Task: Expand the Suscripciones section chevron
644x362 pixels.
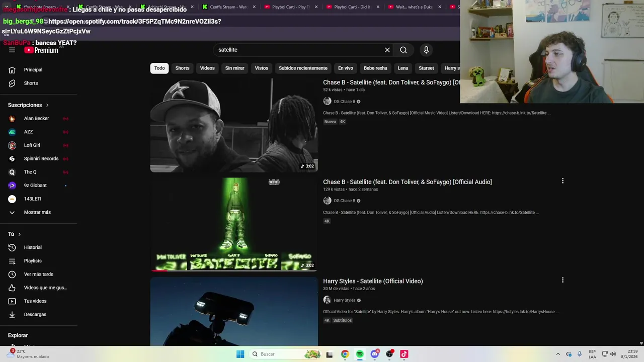Action: coord(47,105)
